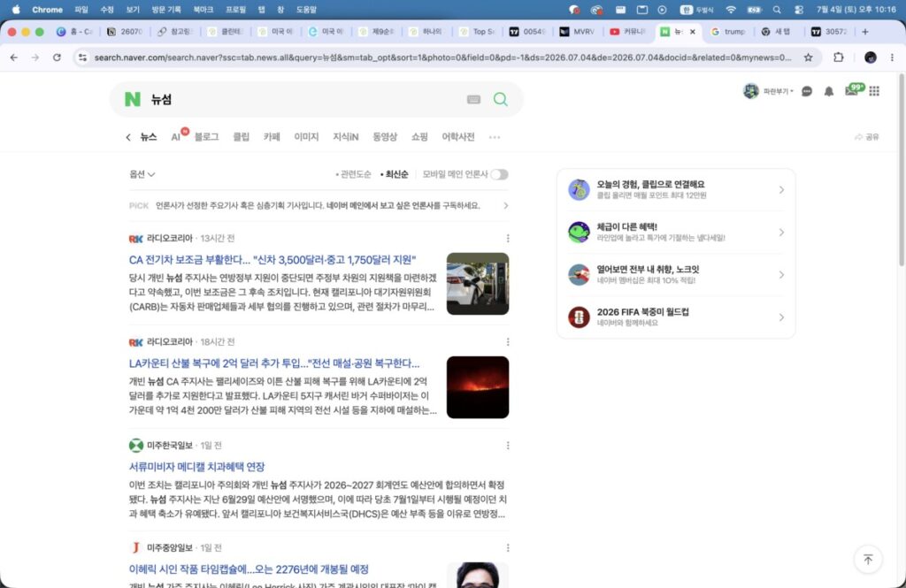Expand the 옵션 dropdown
This screenshot has height=588, width=906.
coord(142,174)
